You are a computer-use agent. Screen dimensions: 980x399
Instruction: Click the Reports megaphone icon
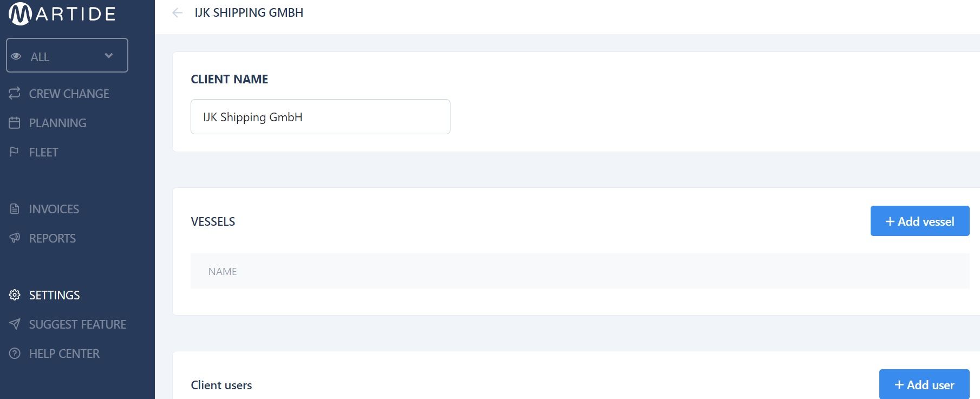pyautogui.click(x=15, y=238)
